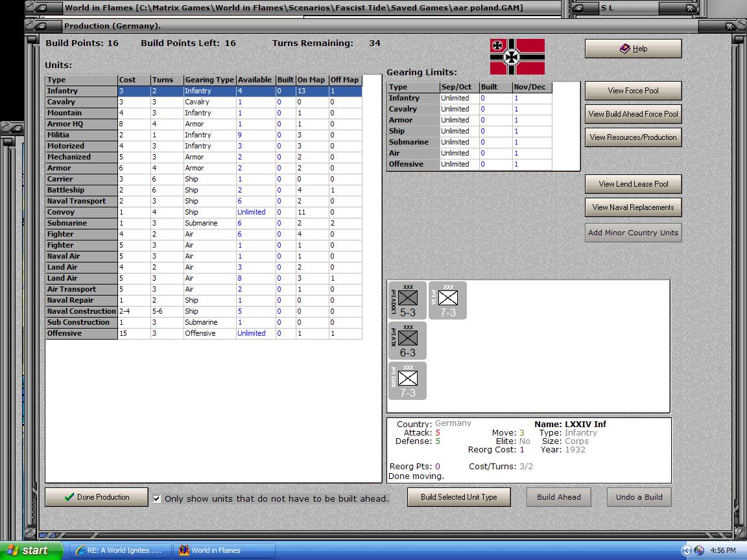Select the Naval Air row
747x560 pixels.
tap(204, 256)
